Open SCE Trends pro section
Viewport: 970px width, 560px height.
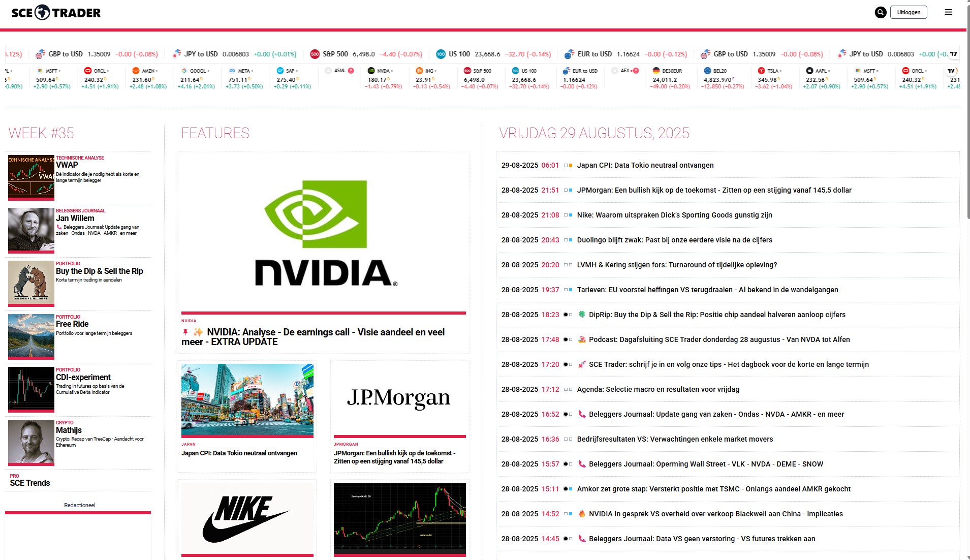[30, 483]
